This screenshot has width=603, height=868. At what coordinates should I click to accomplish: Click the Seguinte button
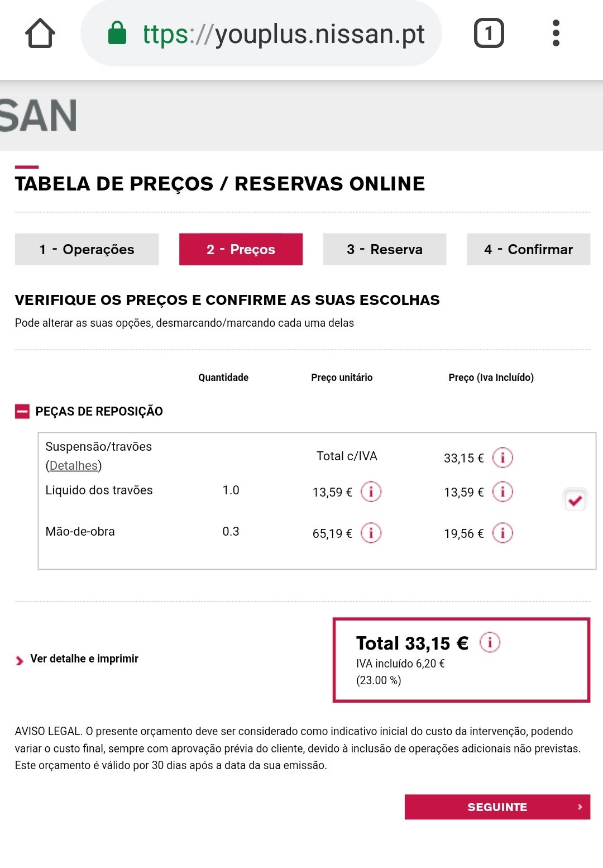(497, 807)
